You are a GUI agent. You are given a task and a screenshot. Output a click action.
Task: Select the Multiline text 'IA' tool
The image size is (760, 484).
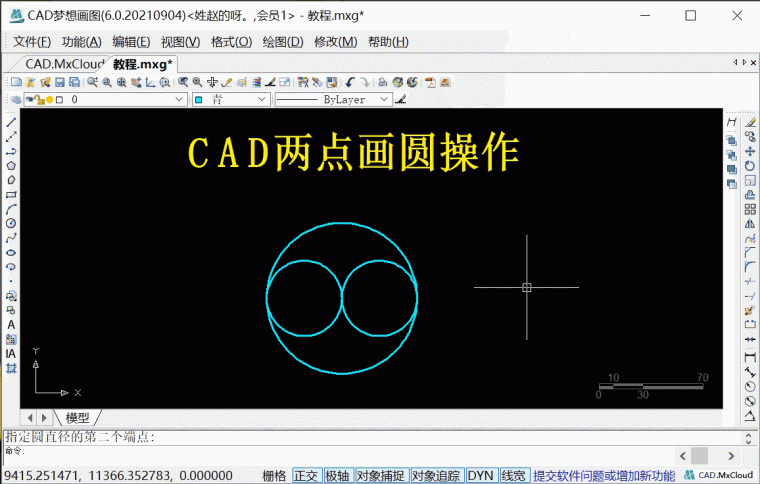11,354
